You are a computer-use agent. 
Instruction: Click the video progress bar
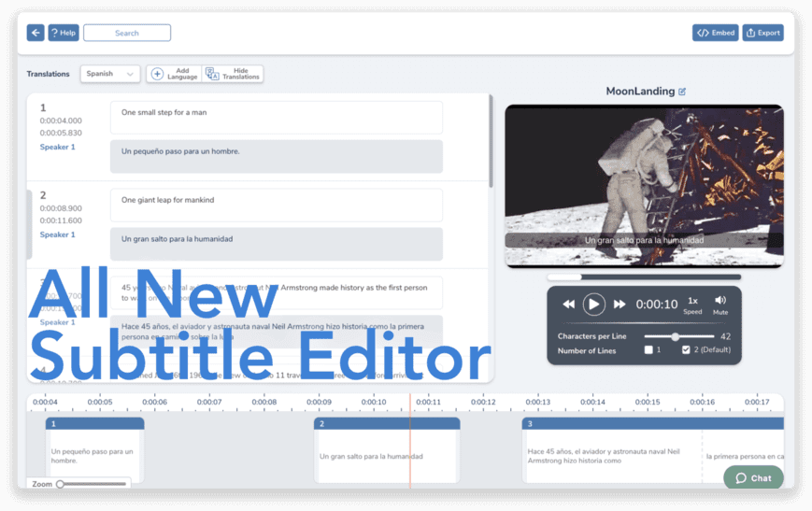(644, 277)
